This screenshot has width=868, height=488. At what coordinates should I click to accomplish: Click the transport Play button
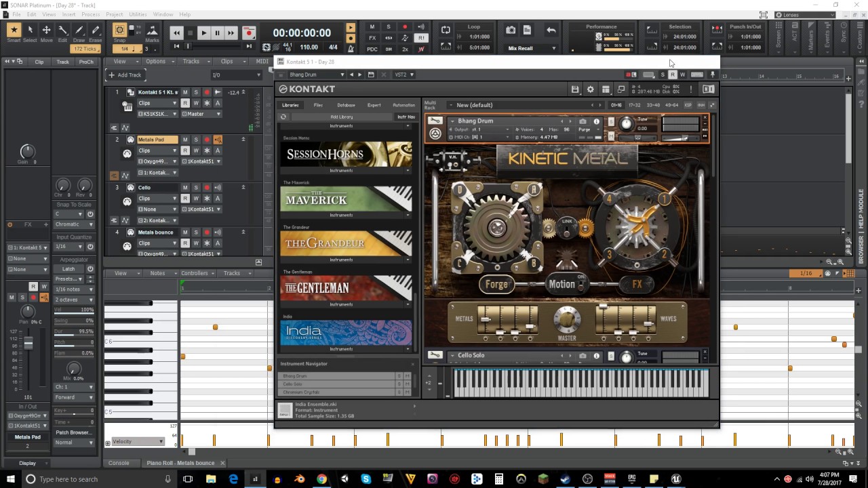coord(203,33)
